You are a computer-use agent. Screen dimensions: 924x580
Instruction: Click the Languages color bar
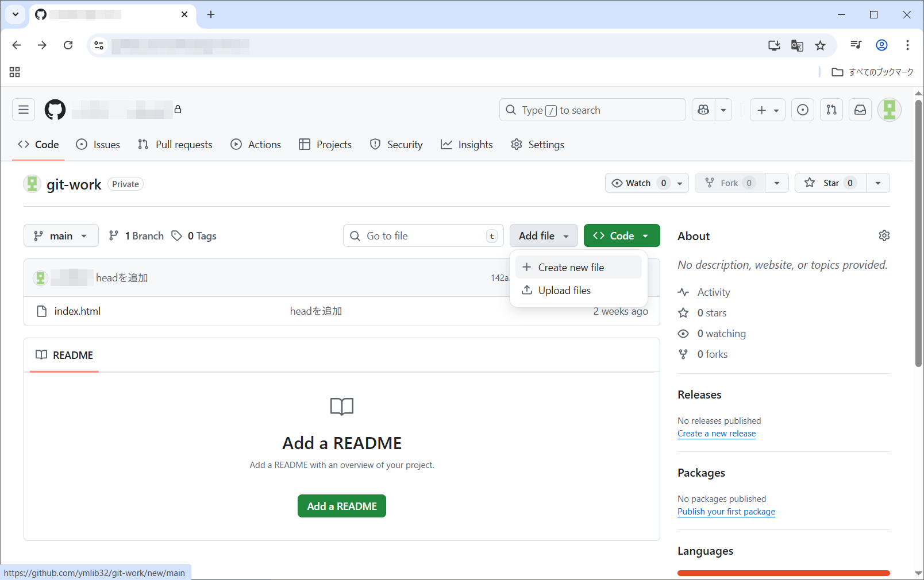(x=783, y=573)
